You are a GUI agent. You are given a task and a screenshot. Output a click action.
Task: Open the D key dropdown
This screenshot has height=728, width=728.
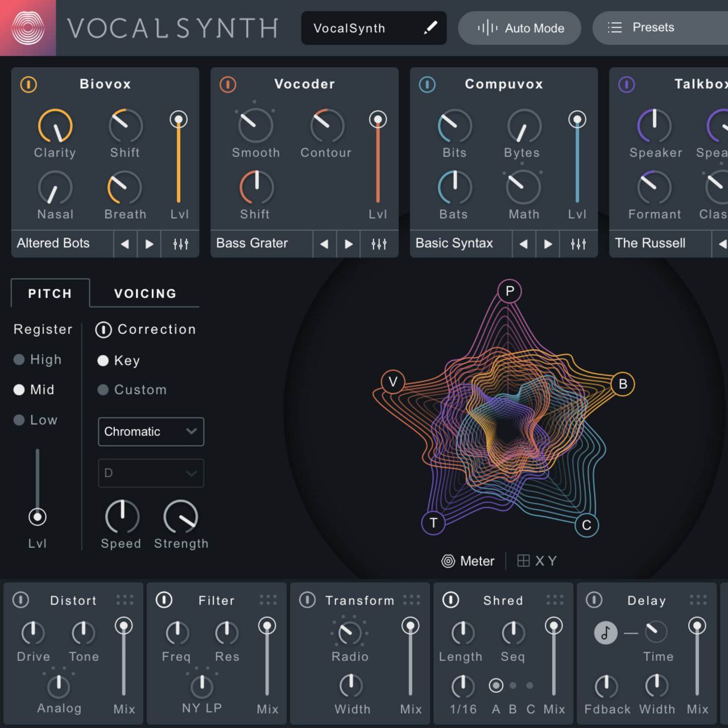[151, 473]
